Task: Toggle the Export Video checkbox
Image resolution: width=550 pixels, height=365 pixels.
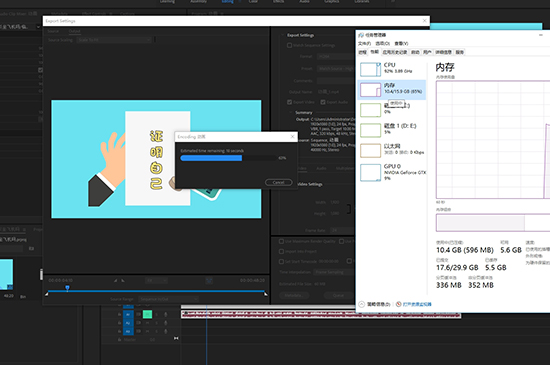Action: [x=289, y=102]
